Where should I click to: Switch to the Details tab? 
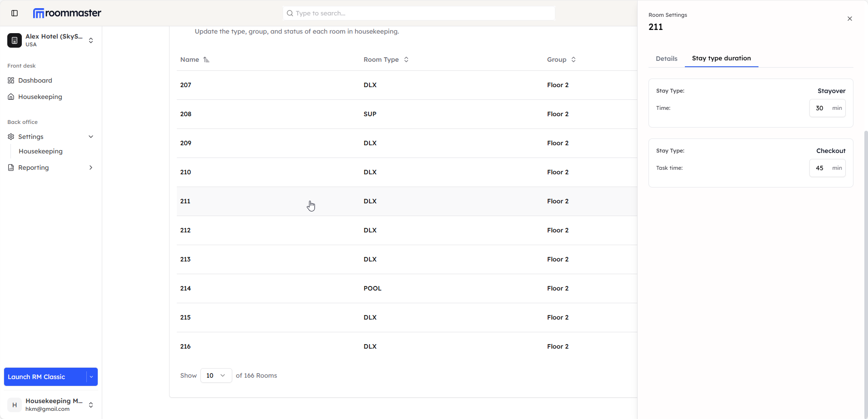(666, 59)
